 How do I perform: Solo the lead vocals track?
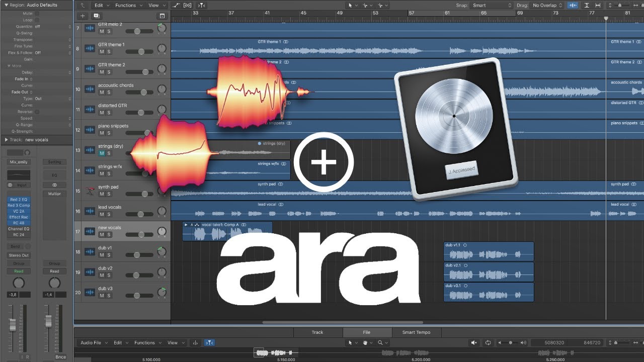pos(109,215)
